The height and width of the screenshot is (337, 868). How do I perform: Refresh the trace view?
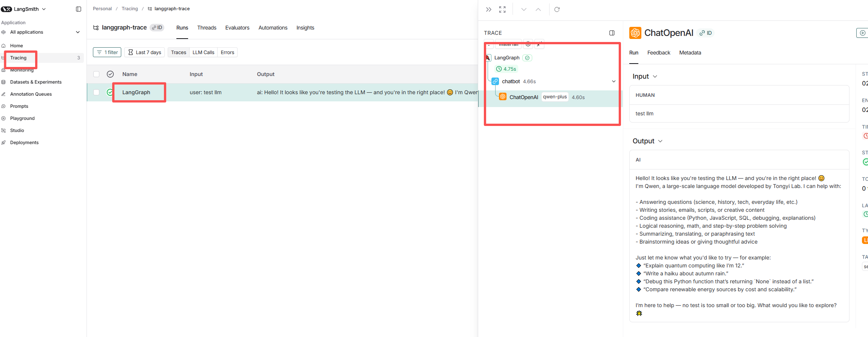point(557,9)
